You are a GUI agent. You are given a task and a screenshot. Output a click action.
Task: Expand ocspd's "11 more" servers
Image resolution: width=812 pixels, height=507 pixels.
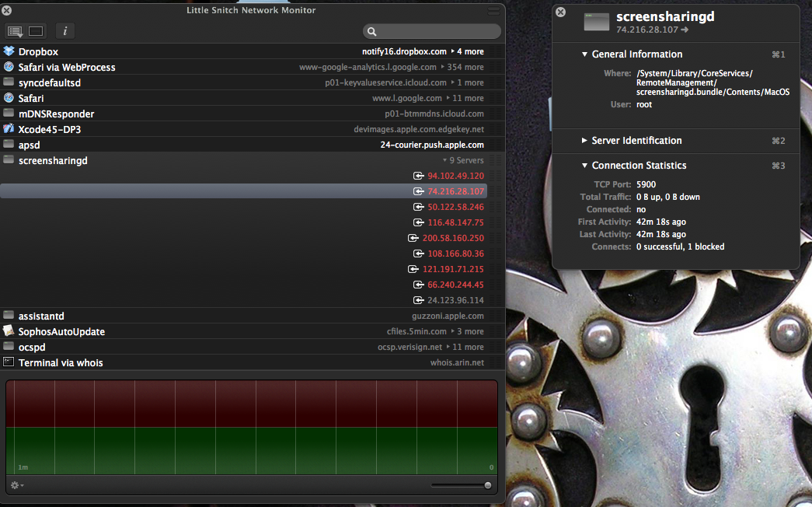(465, 347)
